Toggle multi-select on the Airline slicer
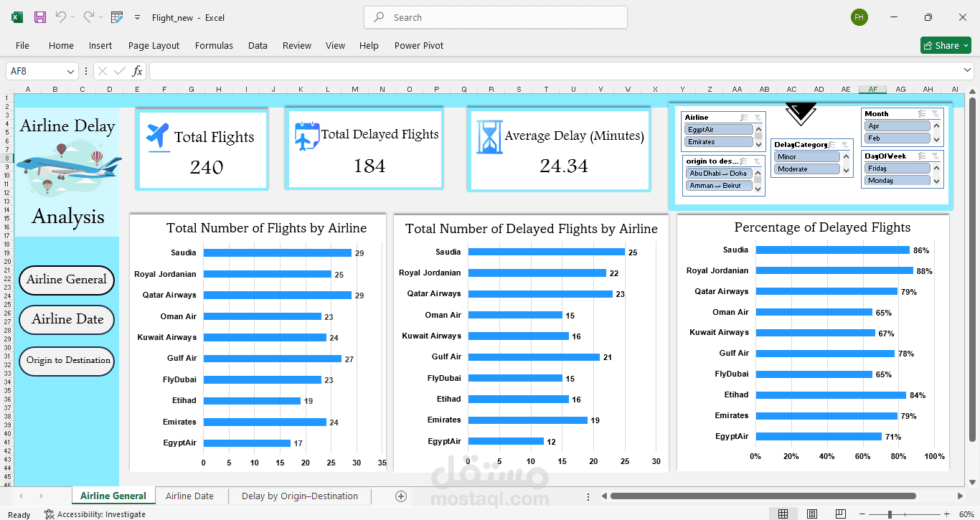Viewport: 980px width, 520px height. click(x=744, y=117)
